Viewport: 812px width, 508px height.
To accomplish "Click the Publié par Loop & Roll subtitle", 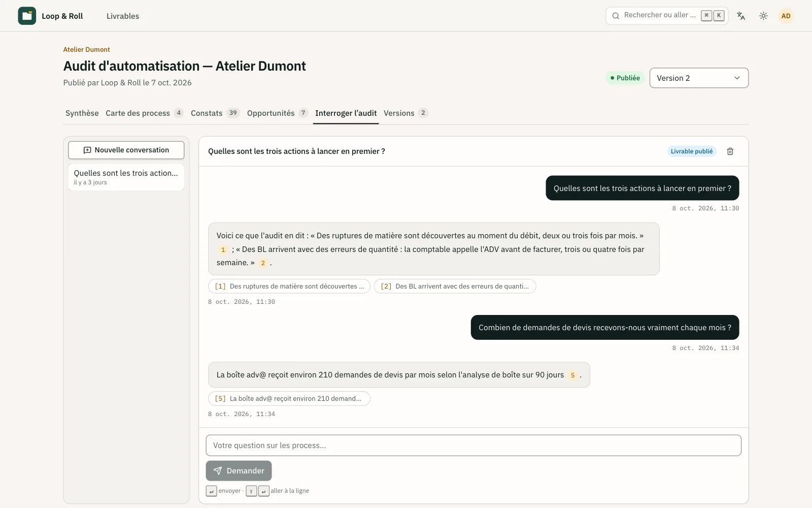I will pyautogui.click(x=127, y=83).
